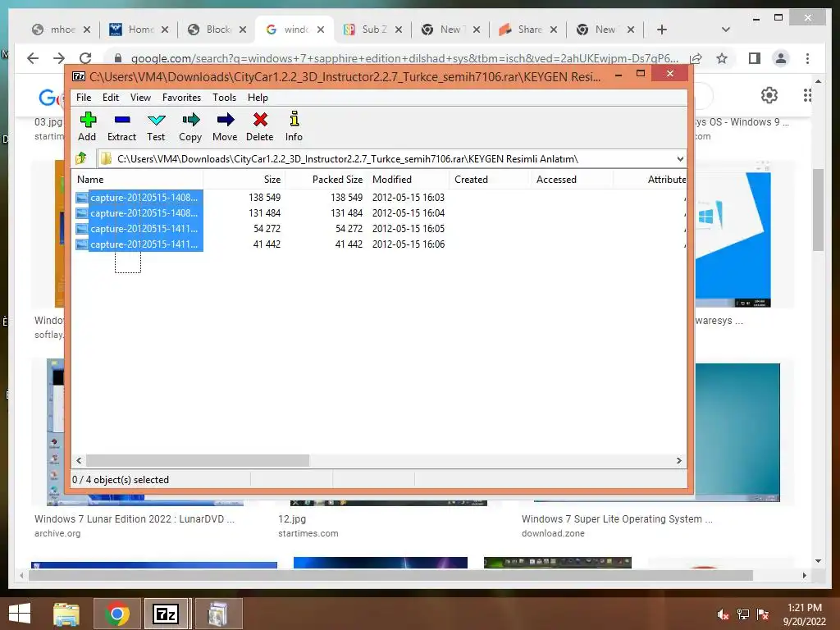Open the Help menu in 7-Zip
This screenshot has height=630, width=840.
tap(258, 98)
